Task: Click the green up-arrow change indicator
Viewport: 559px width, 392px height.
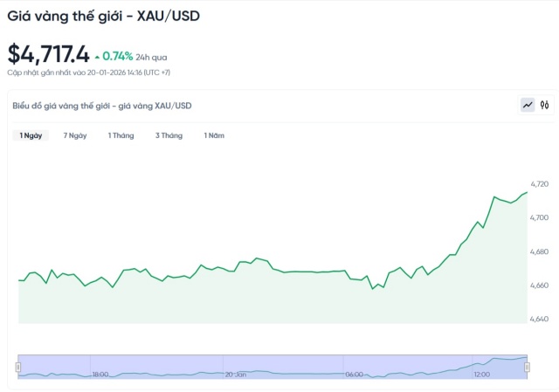Action: 97,56
